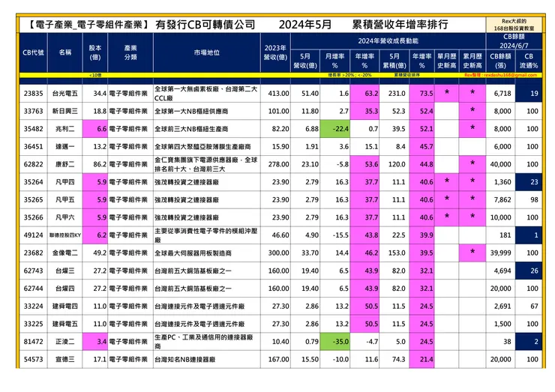
Task: Select market position 台灣知名NB連接器廠
Action: click(x=207, y=359)
